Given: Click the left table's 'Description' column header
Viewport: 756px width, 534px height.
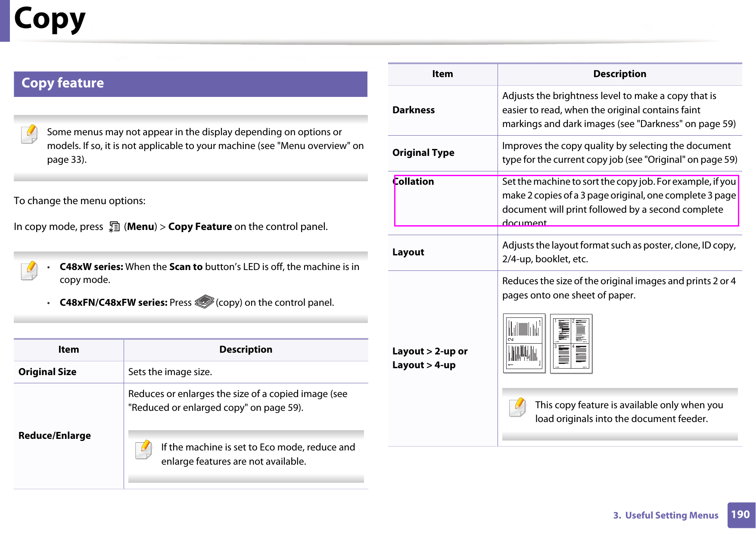Looking at the screenshot, I should (x=246, y=349).
